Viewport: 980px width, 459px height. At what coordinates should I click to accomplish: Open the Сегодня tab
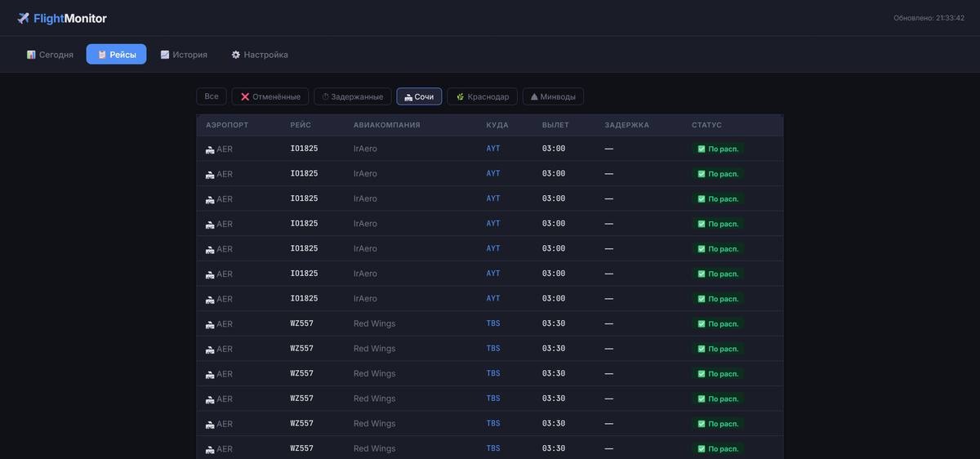pyautogui.click(x=50, y=55)
